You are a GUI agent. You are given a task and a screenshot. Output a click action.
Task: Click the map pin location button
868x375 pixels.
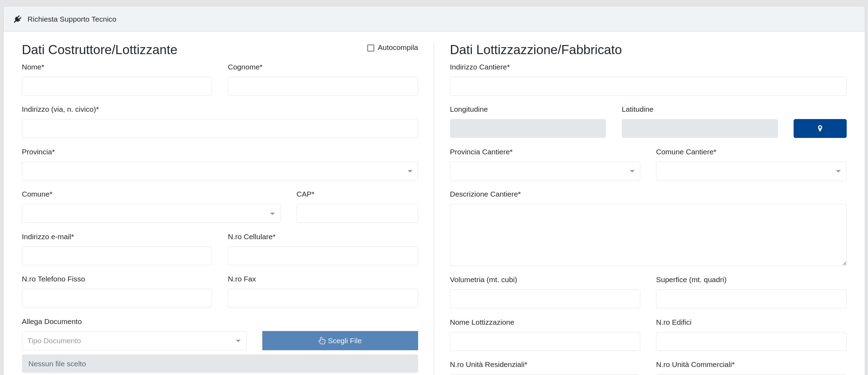click(819, 128)
